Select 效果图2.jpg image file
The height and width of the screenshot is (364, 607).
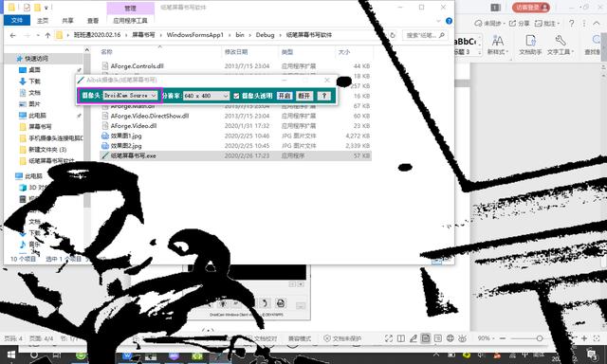tap(126, 146)
